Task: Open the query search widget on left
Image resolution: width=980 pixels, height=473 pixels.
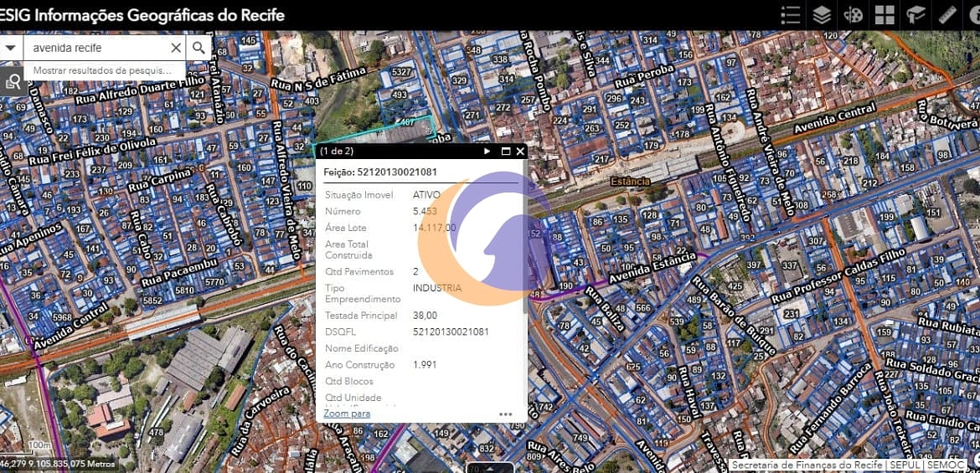Action: tap(13, 80)
